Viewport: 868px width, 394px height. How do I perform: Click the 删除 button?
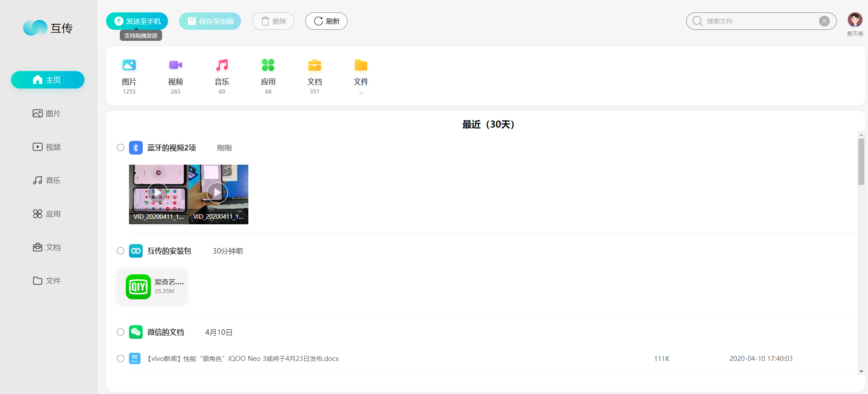pos(273,21)
